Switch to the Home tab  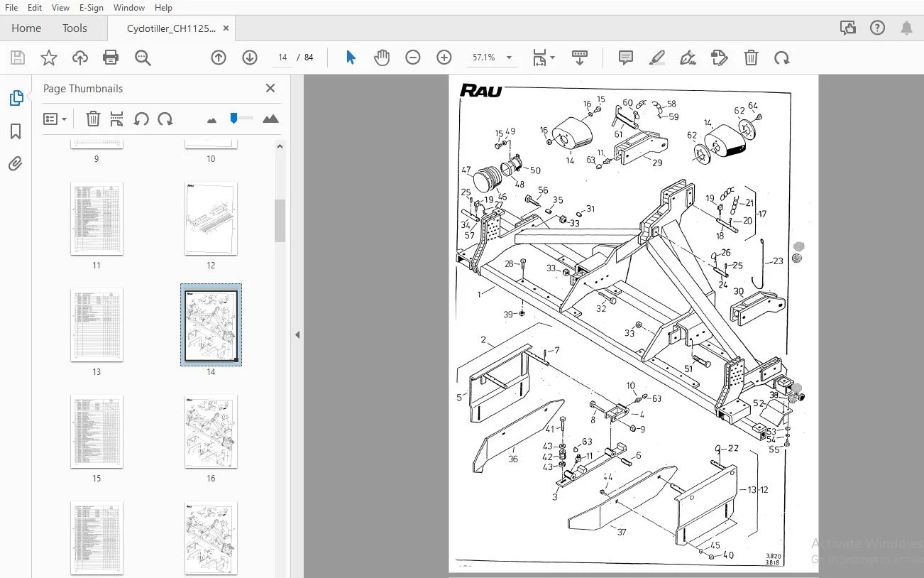point(26,28)
